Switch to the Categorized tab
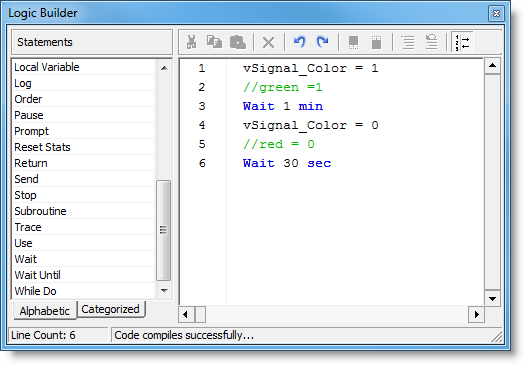 point(110,309)
